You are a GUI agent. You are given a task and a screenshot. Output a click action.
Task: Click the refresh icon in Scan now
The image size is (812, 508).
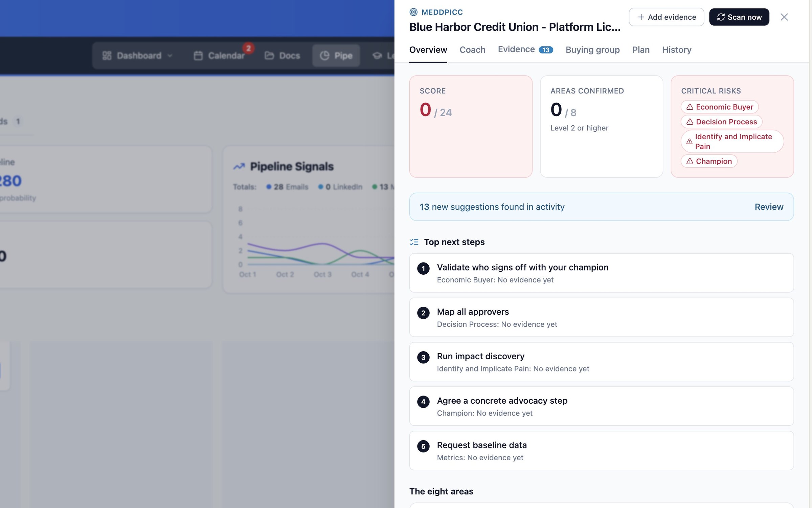721,17
